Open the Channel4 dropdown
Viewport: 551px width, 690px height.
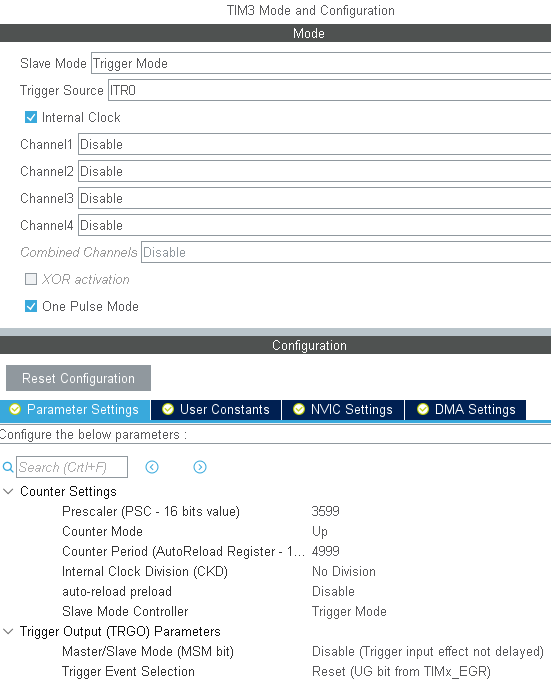(314, 225)
